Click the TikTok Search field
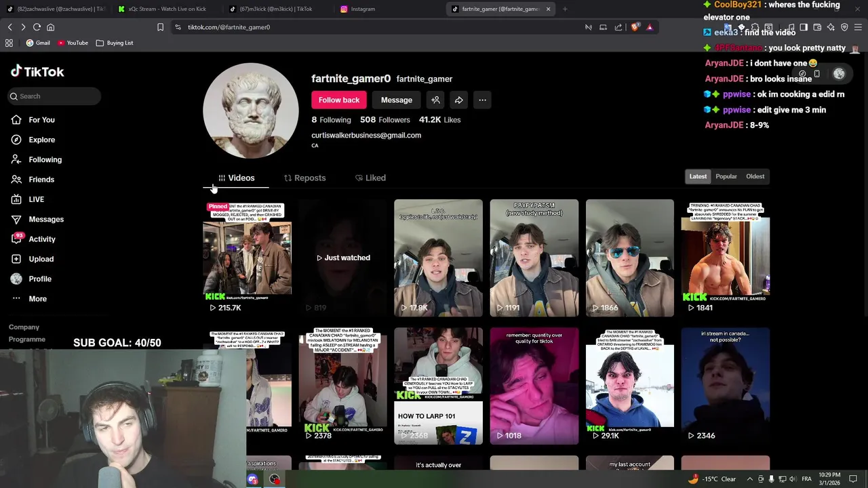 pyautogui.click(x=54, y=96)
